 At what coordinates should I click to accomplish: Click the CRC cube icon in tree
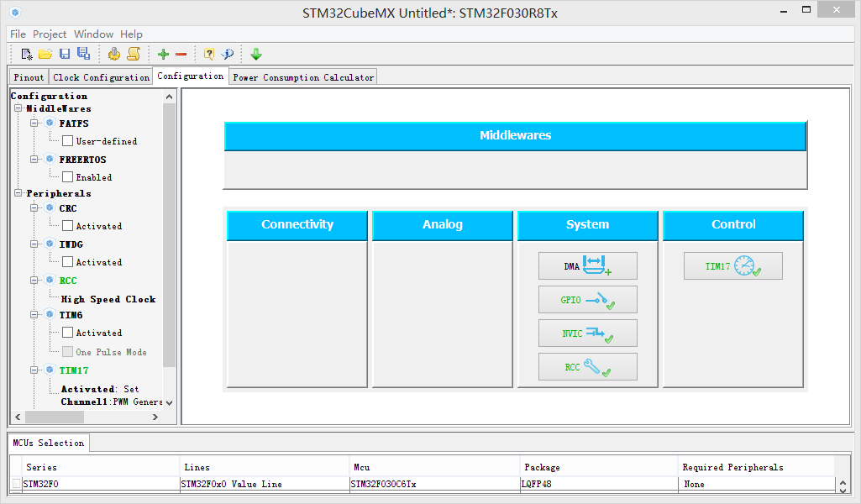tap(50, 208)
